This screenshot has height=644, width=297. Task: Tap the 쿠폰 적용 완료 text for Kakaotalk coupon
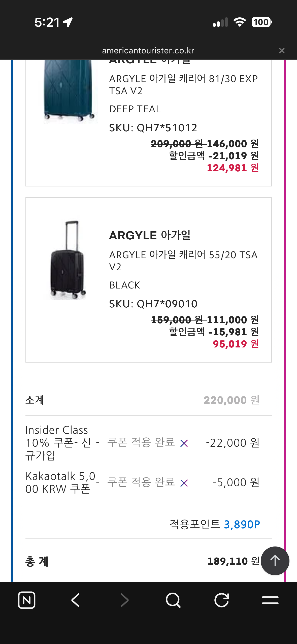coord(141,482)
